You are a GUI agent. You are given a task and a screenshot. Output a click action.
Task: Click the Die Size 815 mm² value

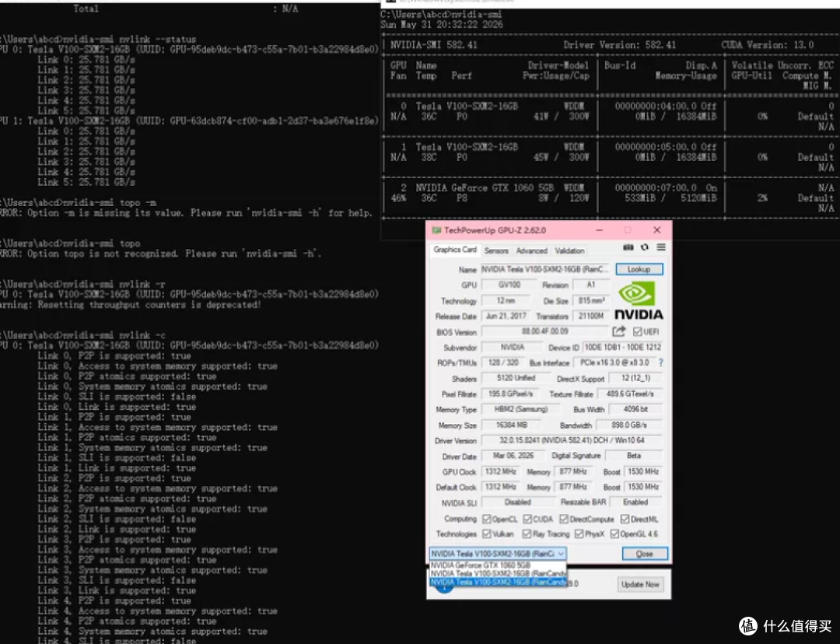[591, 300]
